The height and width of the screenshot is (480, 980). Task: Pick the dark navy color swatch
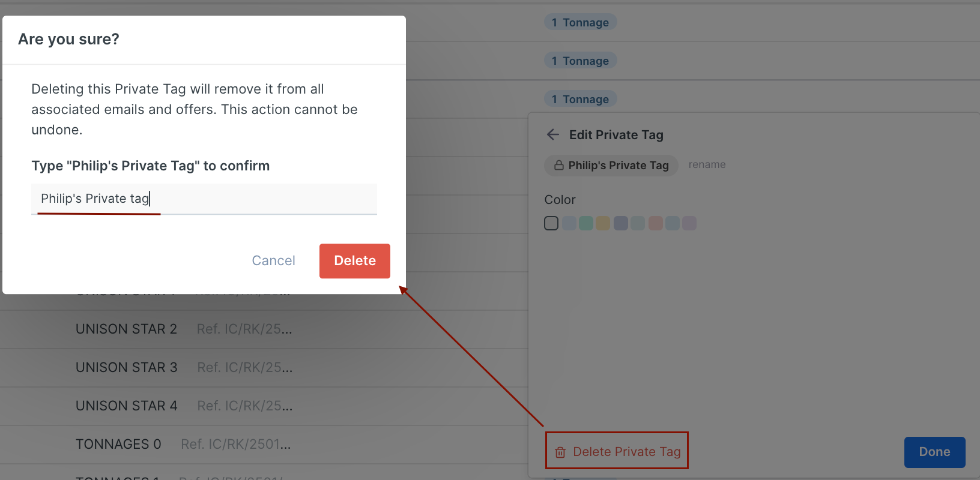tap(620, 224)
